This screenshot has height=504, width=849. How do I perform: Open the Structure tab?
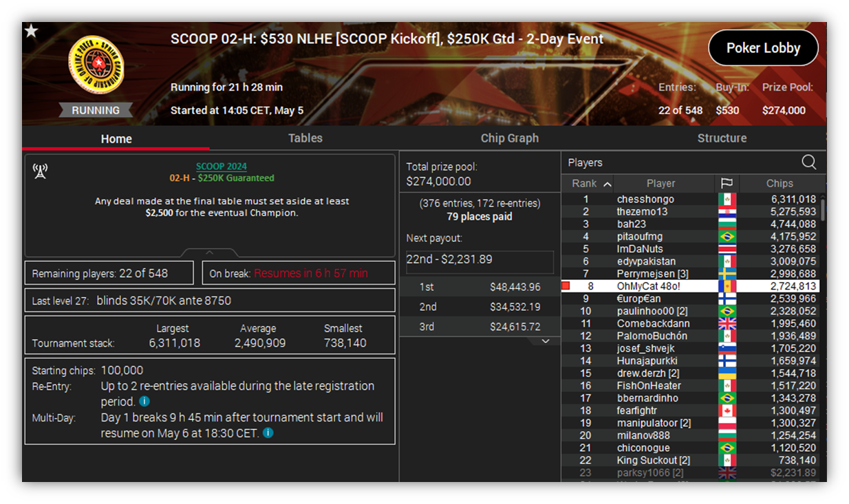722,138
